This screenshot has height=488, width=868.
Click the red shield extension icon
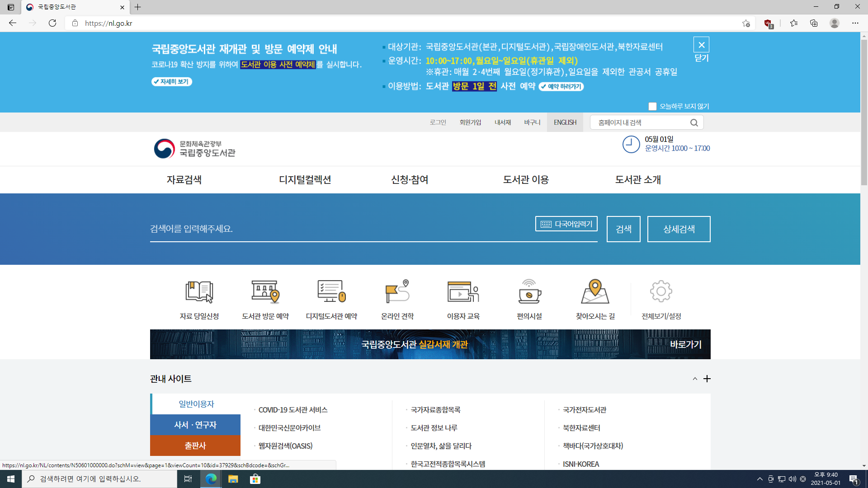768,23
